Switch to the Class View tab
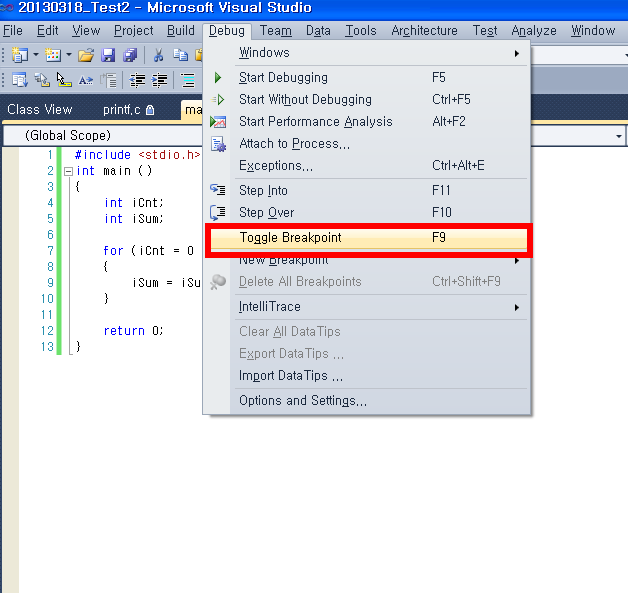 point(40,109)
